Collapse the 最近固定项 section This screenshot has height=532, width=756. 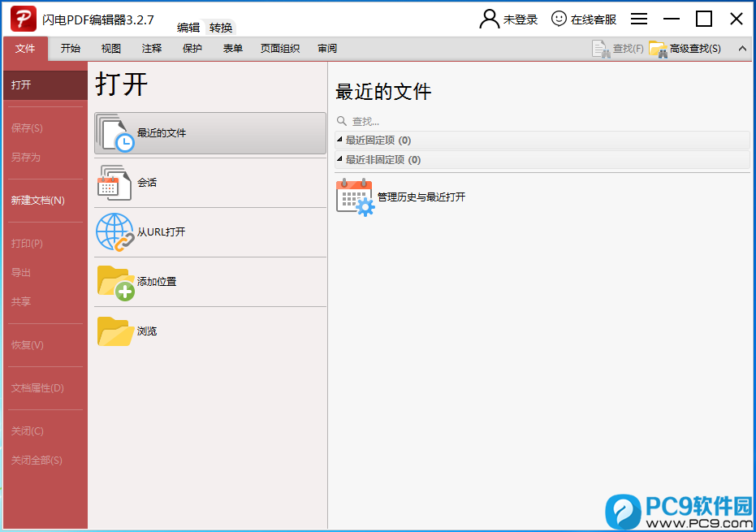339,140
